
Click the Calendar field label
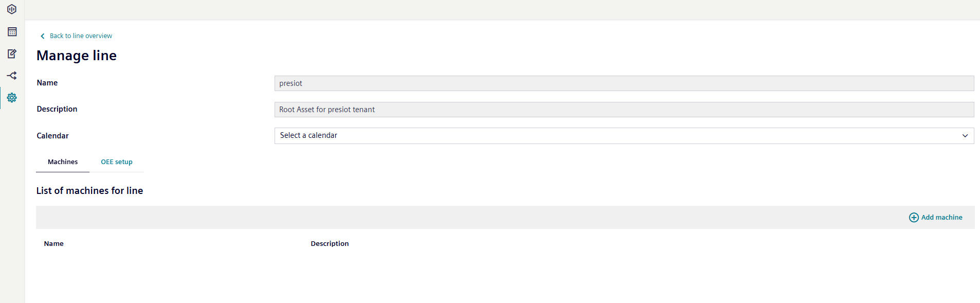52,136
